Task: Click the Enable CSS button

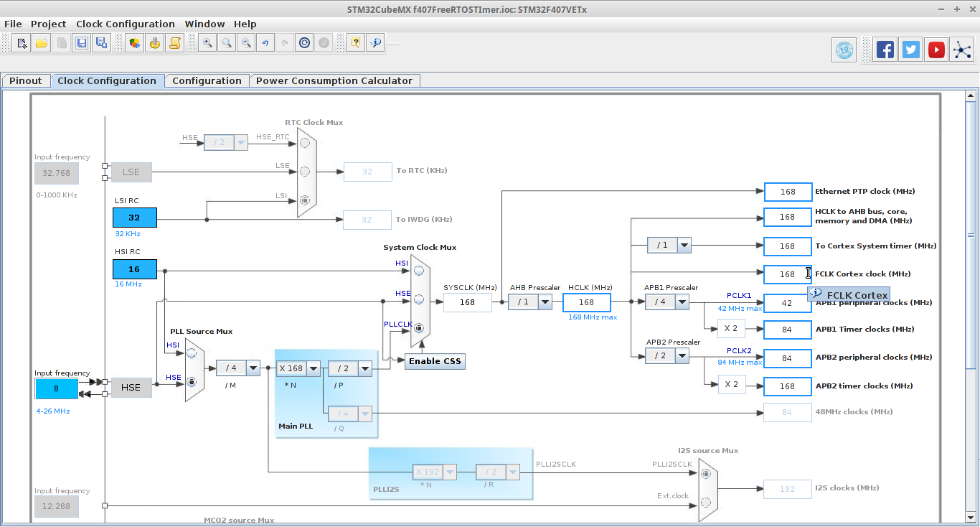Action: [x=435, y=361]
